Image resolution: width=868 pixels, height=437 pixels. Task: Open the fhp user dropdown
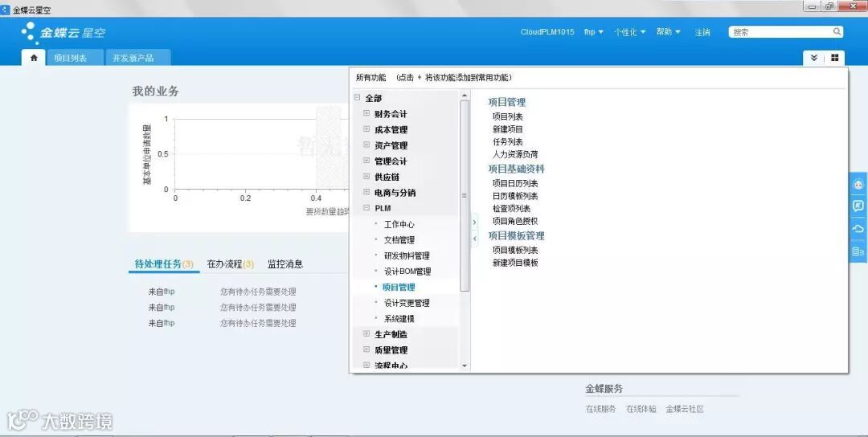click(593, 32)
